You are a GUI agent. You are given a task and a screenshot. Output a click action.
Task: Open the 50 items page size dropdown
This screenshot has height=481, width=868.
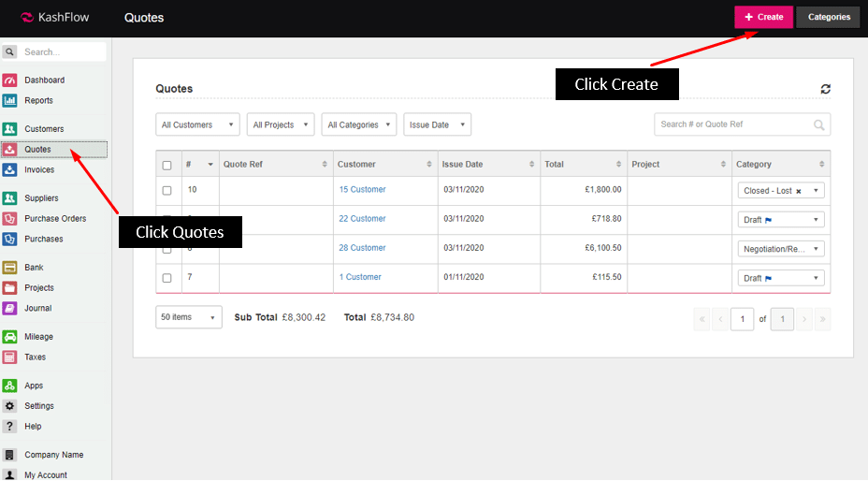pyautogui.click(x=188, y=317)
